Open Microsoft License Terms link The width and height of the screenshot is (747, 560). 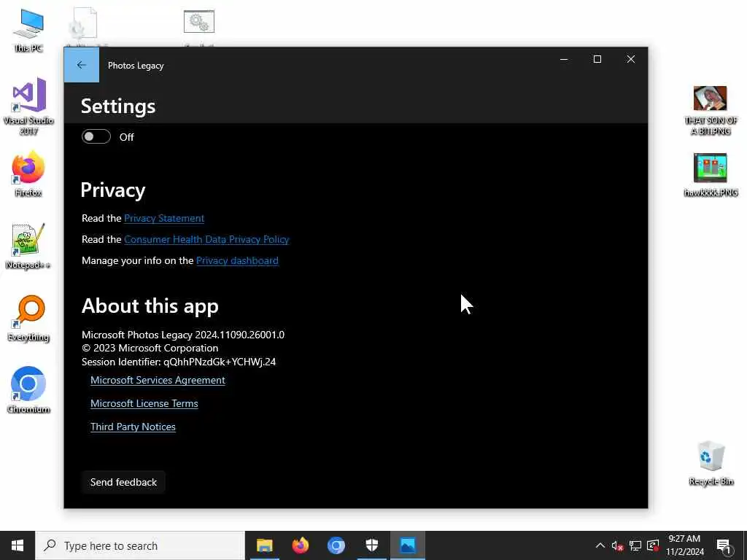pyautogui.click(x=144, y=403)
